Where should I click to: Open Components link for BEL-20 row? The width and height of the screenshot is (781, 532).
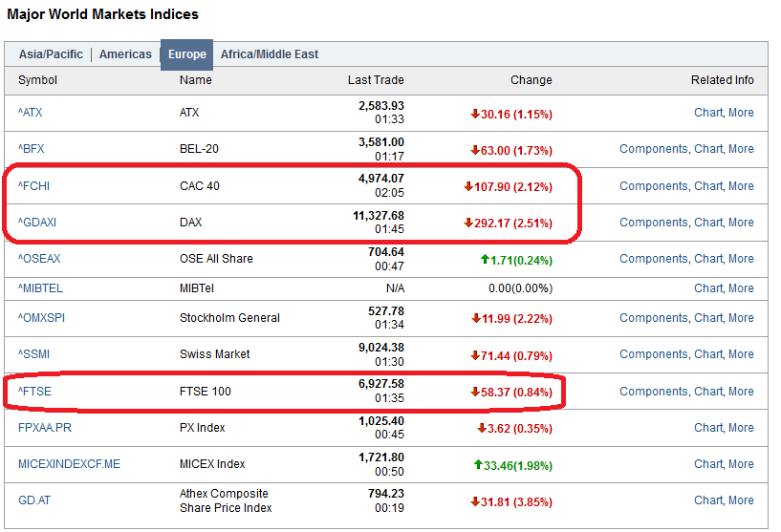point(654,149)
